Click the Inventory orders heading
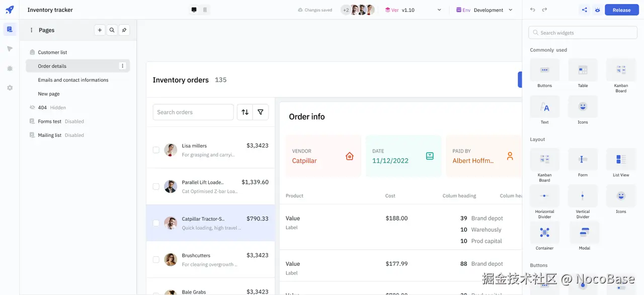The width and height of the screenshot is (644, 295). (x=181, y=80)
